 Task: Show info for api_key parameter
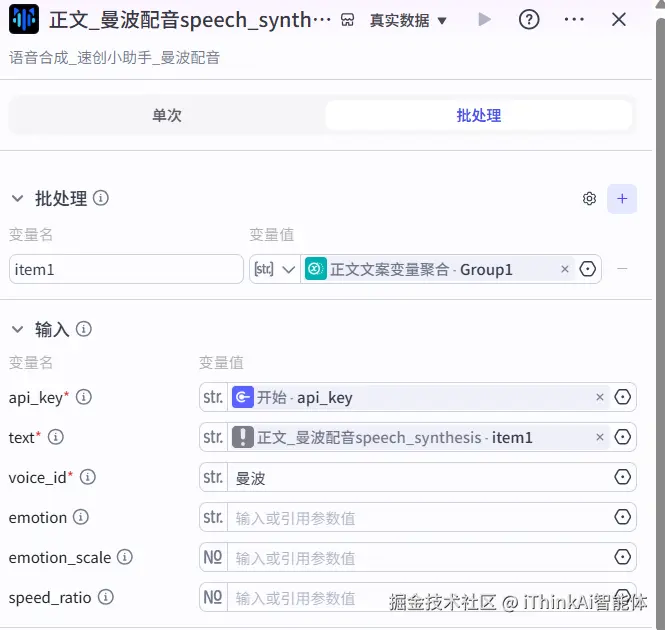(x=84, y=397)
